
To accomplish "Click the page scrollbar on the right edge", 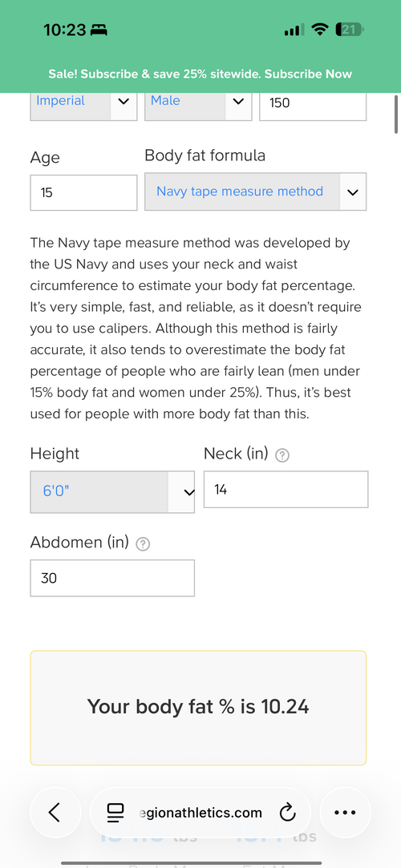I will pyautogui.click(x=396, y=115).
